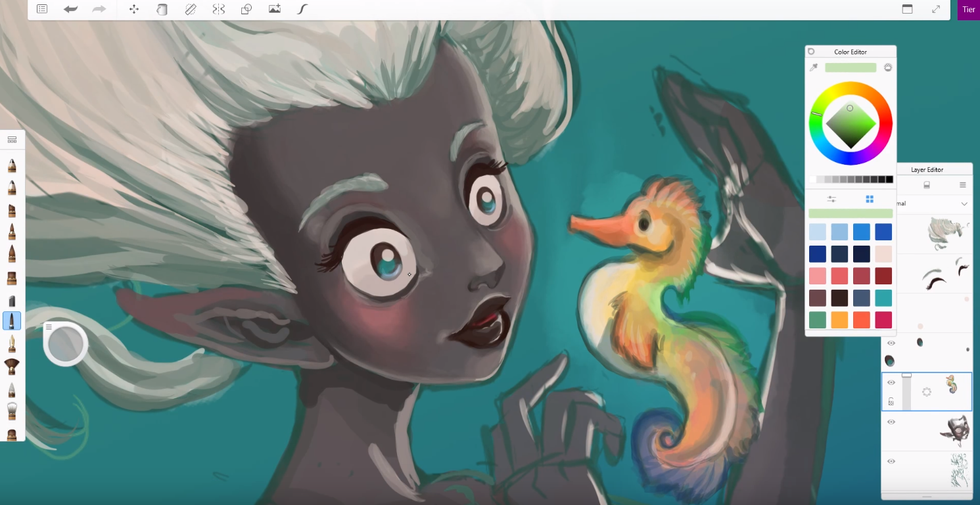
Task: Pick the eyedropper in Color Editor
Action: [x=814, y=68]
